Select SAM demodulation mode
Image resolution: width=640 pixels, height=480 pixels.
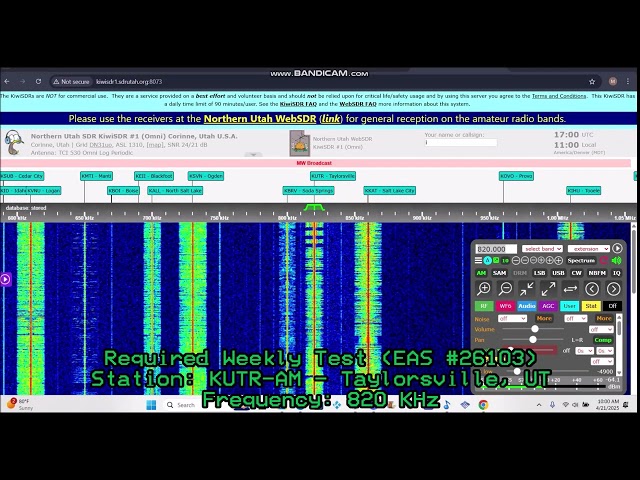(x=499, y=273)
